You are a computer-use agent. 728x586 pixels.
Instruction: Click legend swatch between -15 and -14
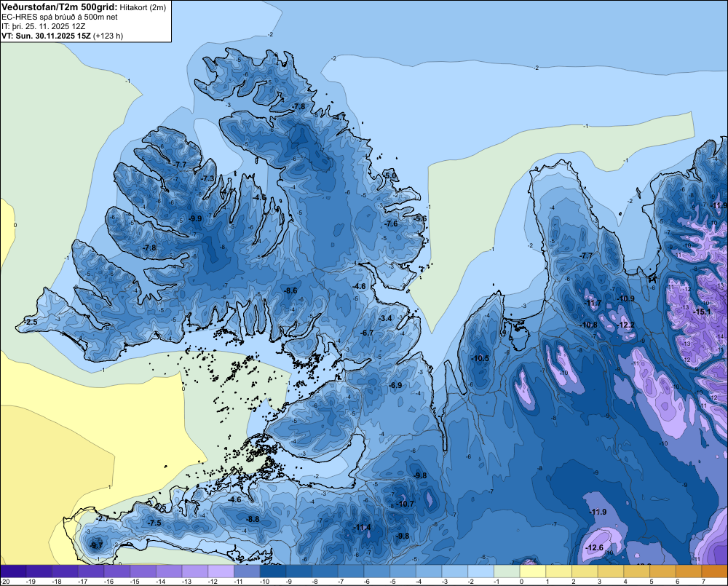tap(143, 571)
